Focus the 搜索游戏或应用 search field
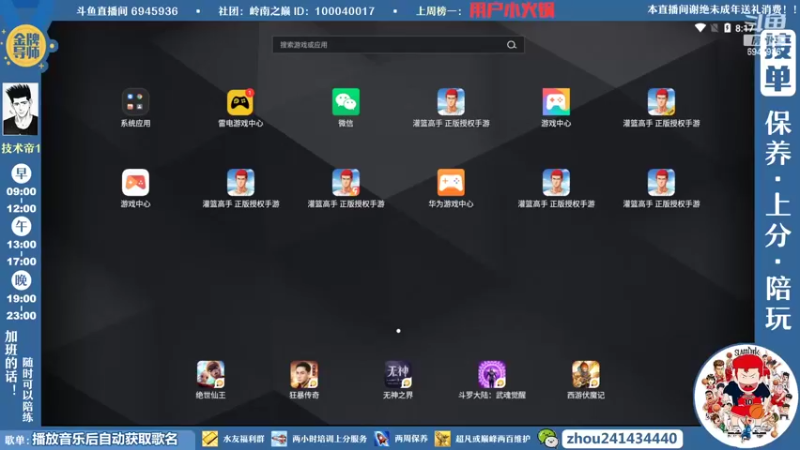Screen dimensions: 800x450 (398, 45)
